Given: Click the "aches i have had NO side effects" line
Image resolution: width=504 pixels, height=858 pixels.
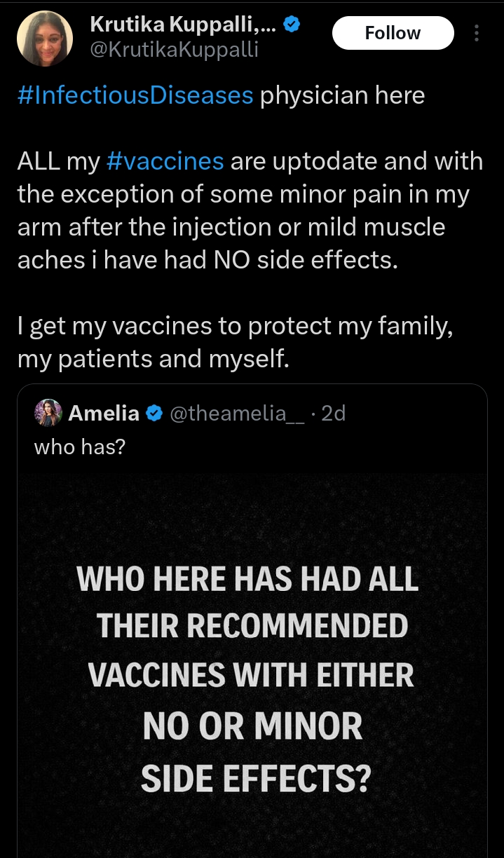Looking at the screenshot, I should click(x=206, y=259).
